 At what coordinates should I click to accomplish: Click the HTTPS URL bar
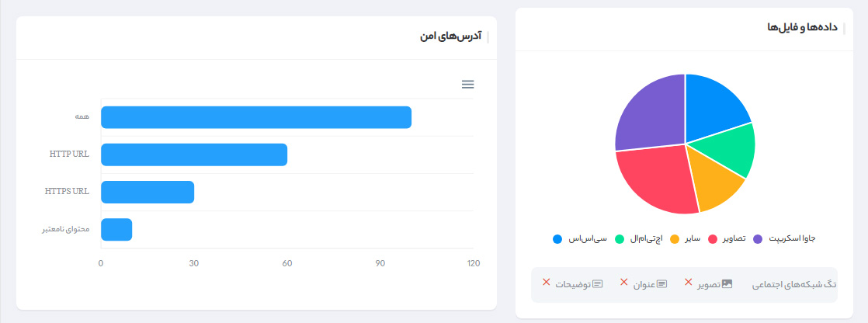(148, 193)
